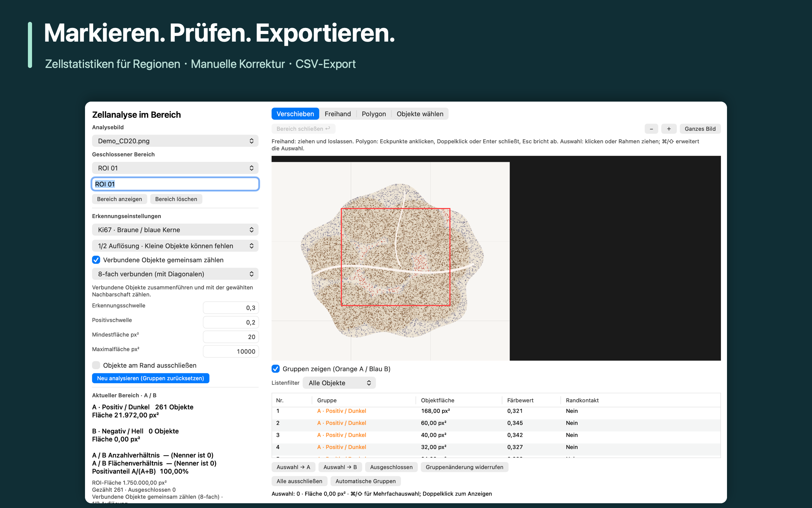
Task: Select the Verschieben tool tab
Action: click(x=295, y=114)
